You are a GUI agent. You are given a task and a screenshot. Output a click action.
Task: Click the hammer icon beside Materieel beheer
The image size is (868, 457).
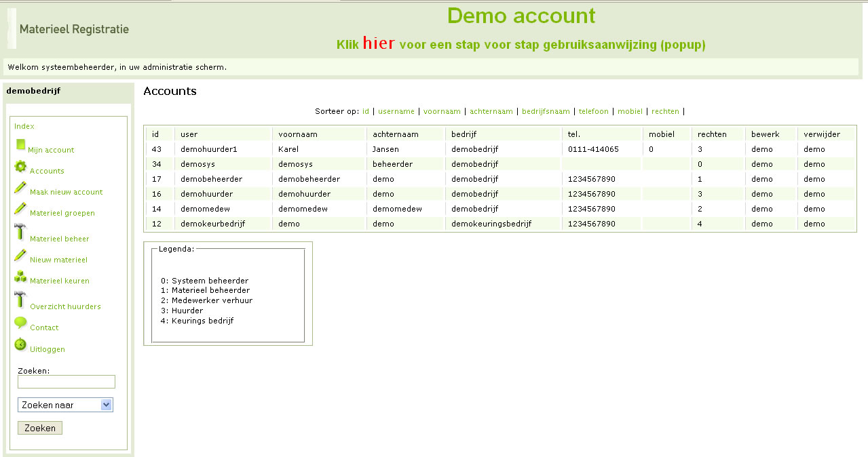pyautogui.click(x=20, y=233)
